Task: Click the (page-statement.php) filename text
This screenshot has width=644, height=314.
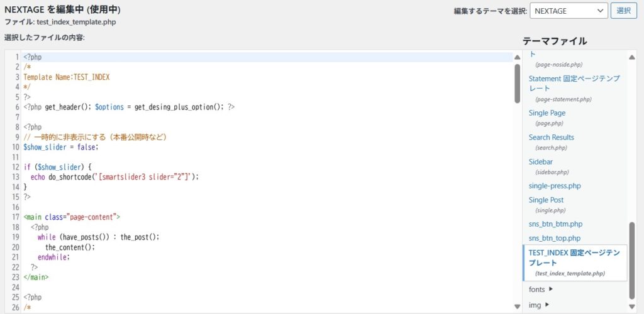Action: (x=563, y=99)
